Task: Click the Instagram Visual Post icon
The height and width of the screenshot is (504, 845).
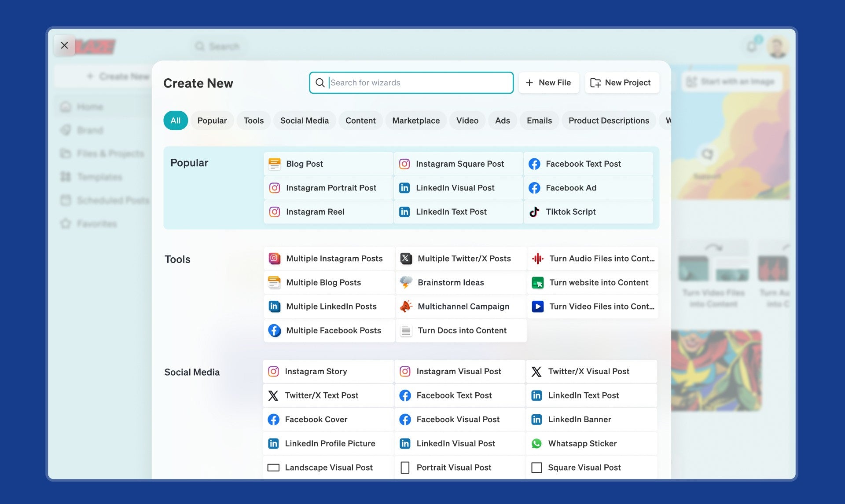Action: 405,372
